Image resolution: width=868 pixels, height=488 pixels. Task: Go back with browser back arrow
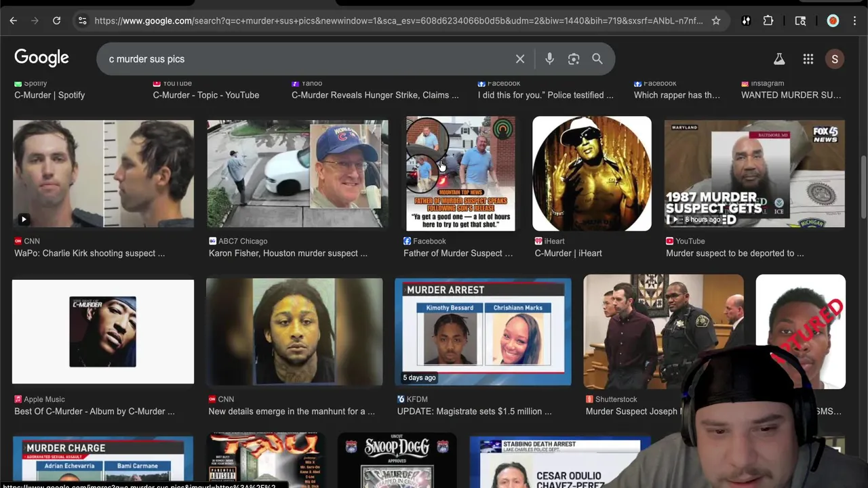pyautogui.click(x=13, y=21)
